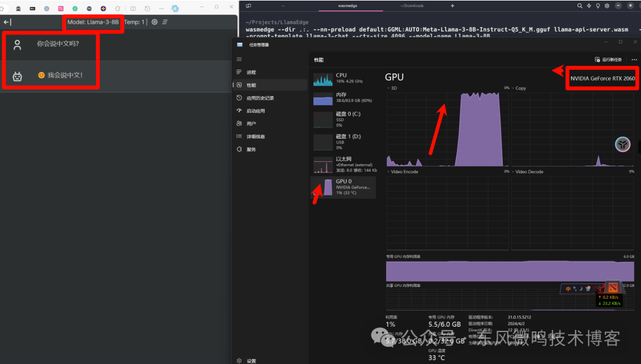Click the robot avatar icon in chat

pyautogui.click(x=17, y=76)
